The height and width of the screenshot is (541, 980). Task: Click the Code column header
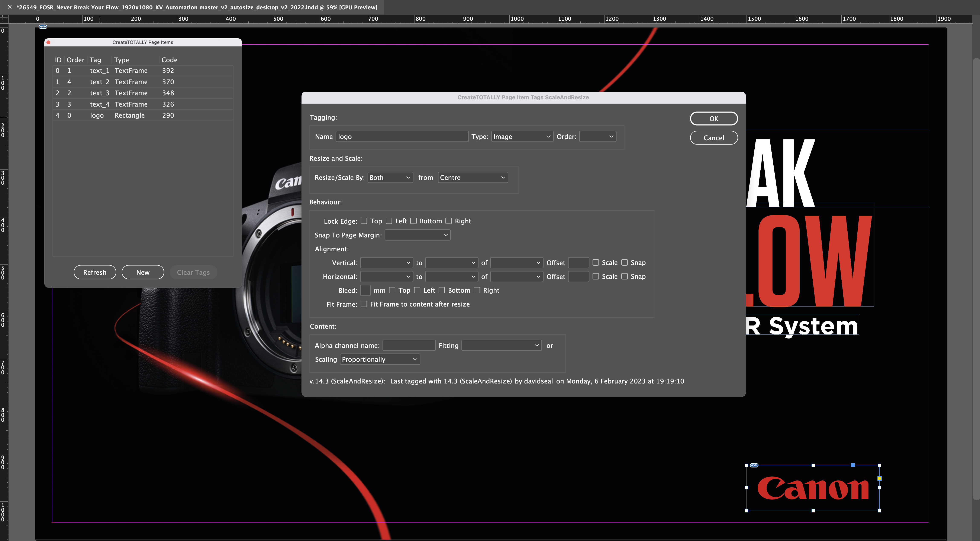169,60
